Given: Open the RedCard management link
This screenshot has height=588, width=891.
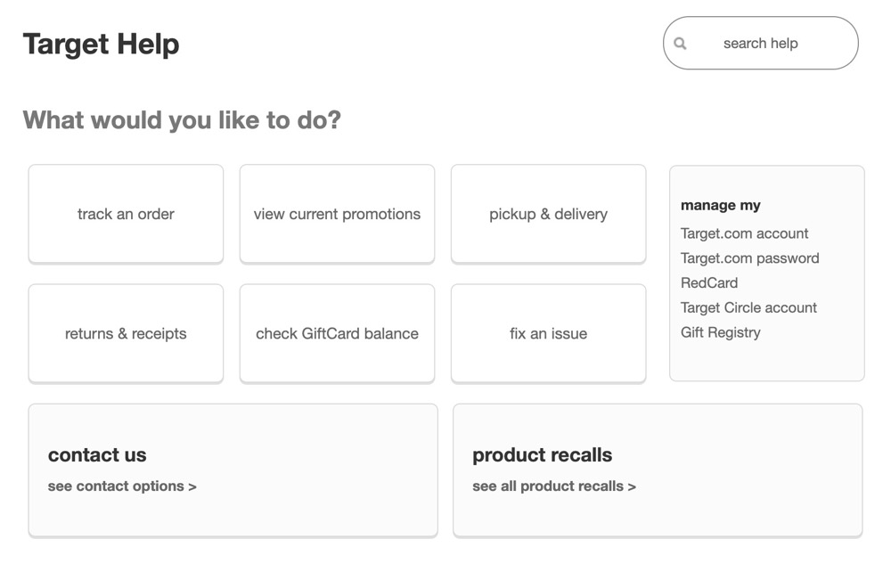Looking at the screenshot, I should [x=709, y=283].
